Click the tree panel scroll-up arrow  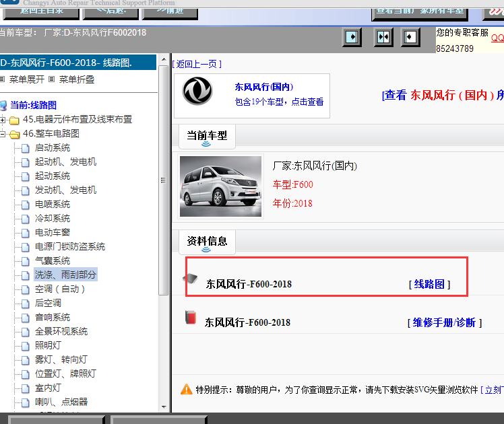(x=164, y=59)
